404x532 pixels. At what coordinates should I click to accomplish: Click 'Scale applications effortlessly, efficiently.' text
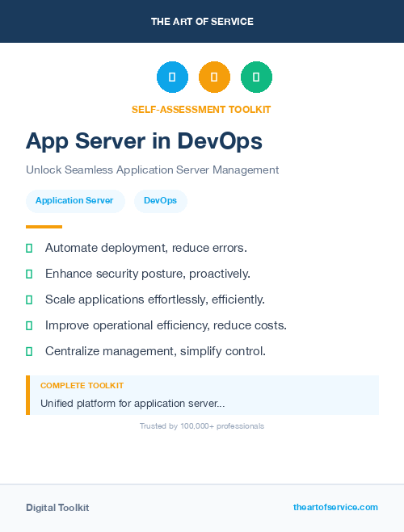point(155,300)
